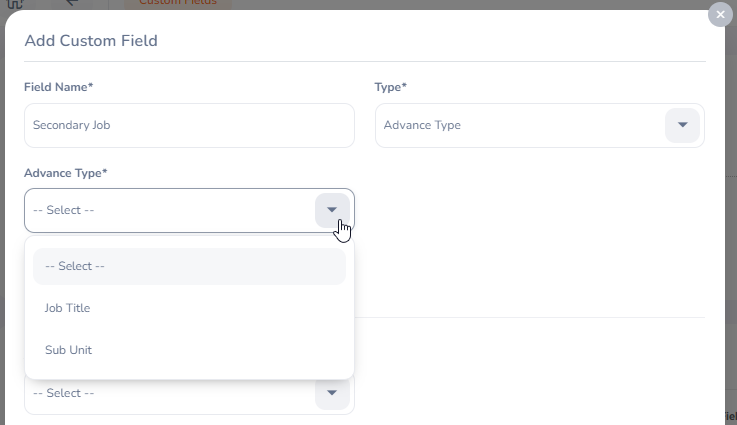Choose Sub Unit from the list
Image resolution: width=737 pixels, height=425 pixels.
click(69, 350)
